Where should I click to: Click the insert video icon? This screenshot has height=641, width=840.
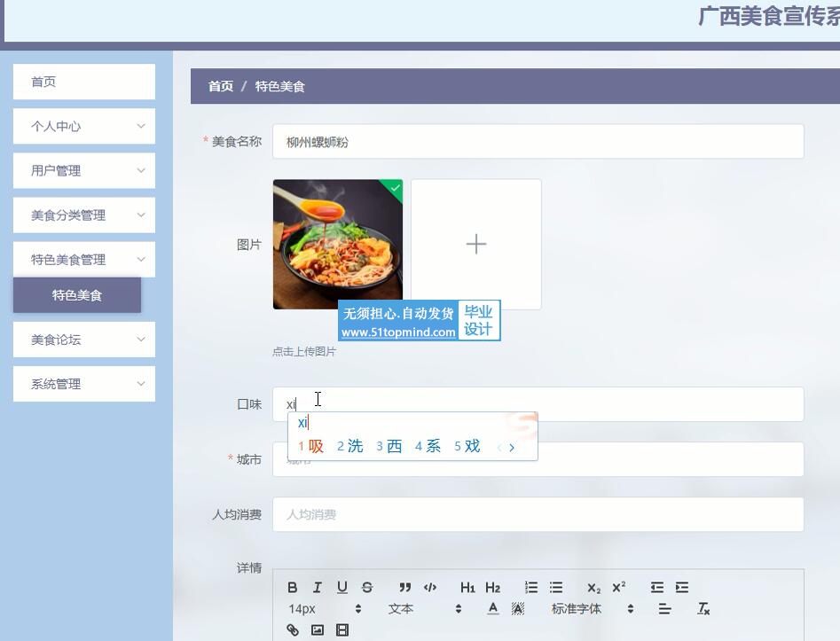tap(342, 629)
